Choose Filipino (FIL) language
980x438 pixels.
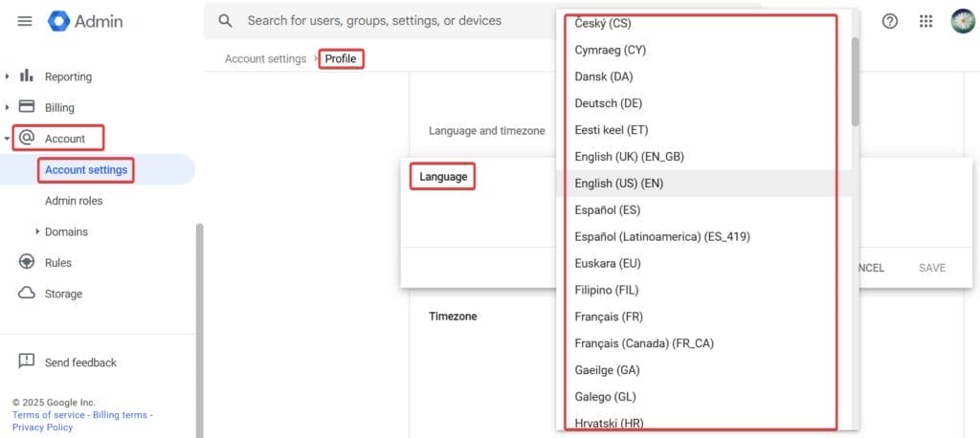703,290
